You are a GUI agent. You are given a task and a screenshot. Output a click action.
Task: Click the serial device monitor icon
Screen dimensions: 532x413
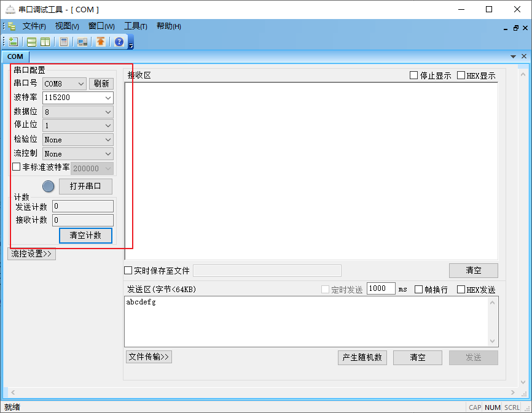[82, 41]
